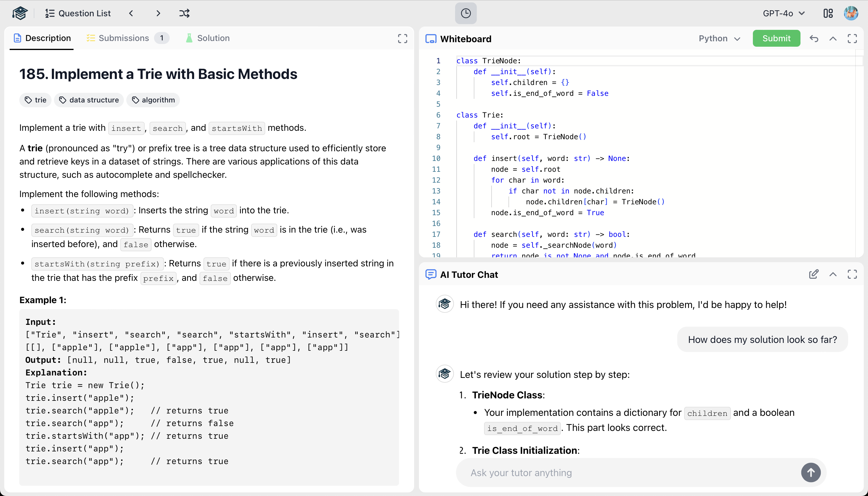Open the Python language dropdown

(719, 39)
